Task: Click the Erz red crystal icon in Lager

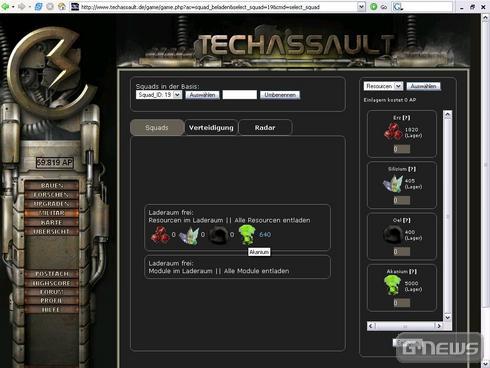Action: [393, 131]
